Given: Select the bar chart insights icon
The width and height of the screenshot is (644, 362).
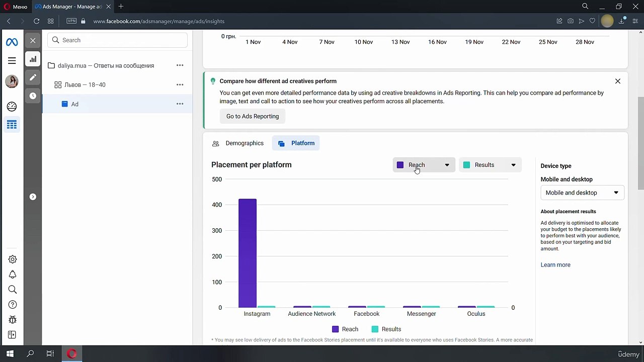Looking at the screenshot, I should tap(33, 59).
